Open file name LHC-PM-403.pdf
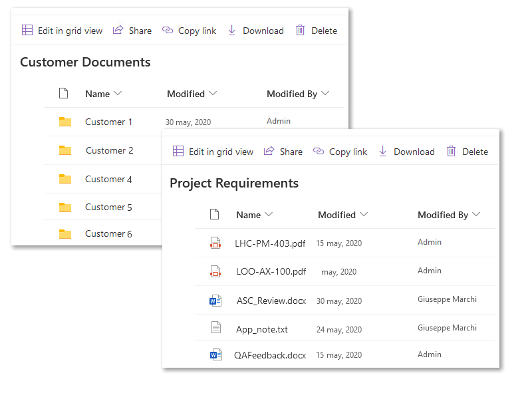The image size is (532, 399). (270, 243)
